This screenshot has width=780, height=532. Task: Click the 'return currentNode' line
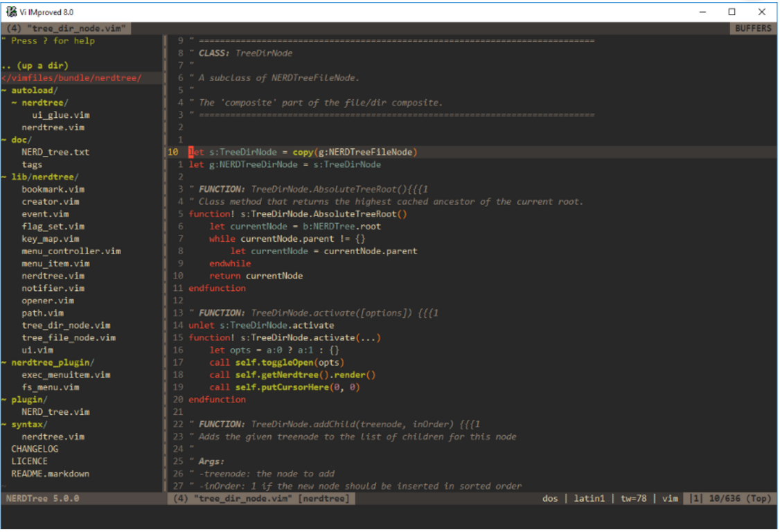pos(256,276)
